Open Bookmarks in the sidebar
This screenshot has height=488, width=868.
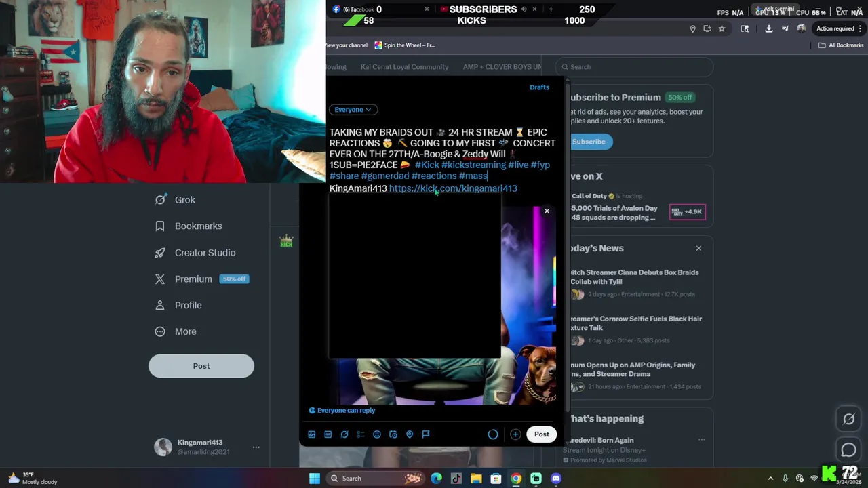[189, 226]
